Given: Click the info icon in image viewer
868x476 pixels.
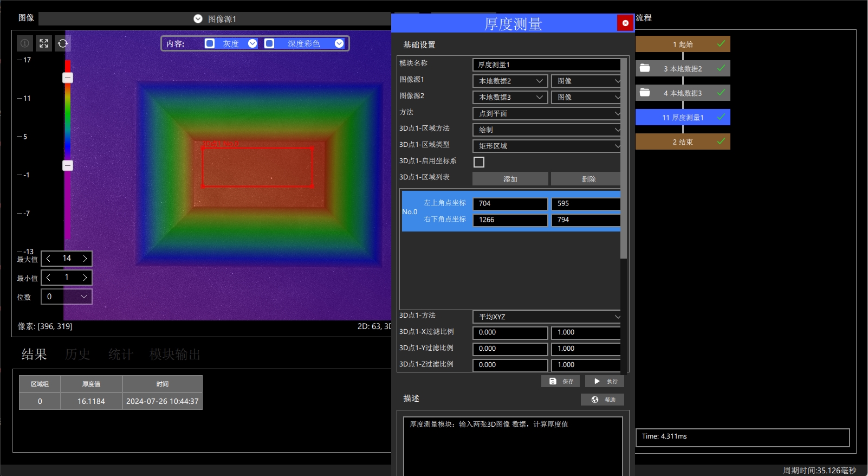Looking at the screenshot, I should coord(25,43).
